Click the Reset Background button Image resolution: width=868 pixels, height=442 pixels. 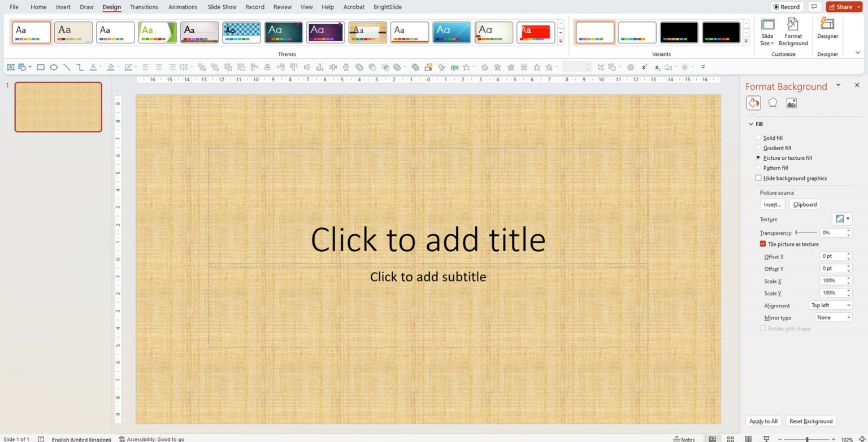811,421
